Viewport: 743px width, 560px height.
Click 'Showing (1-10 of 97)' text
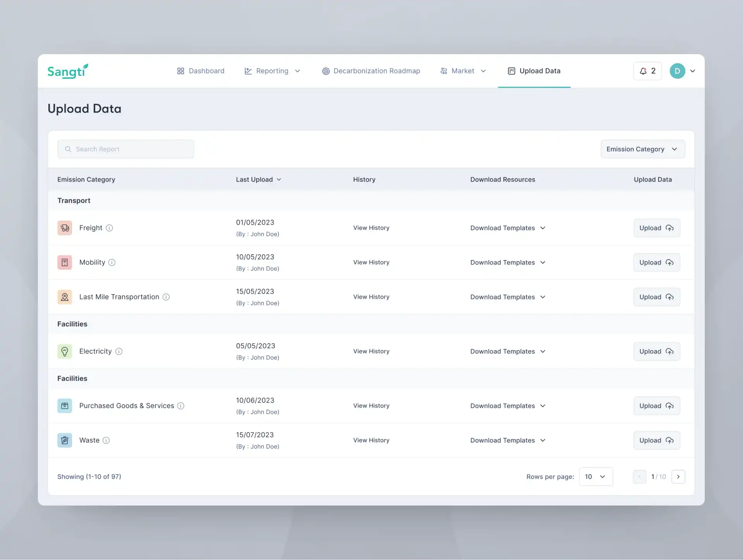[89, 477]
